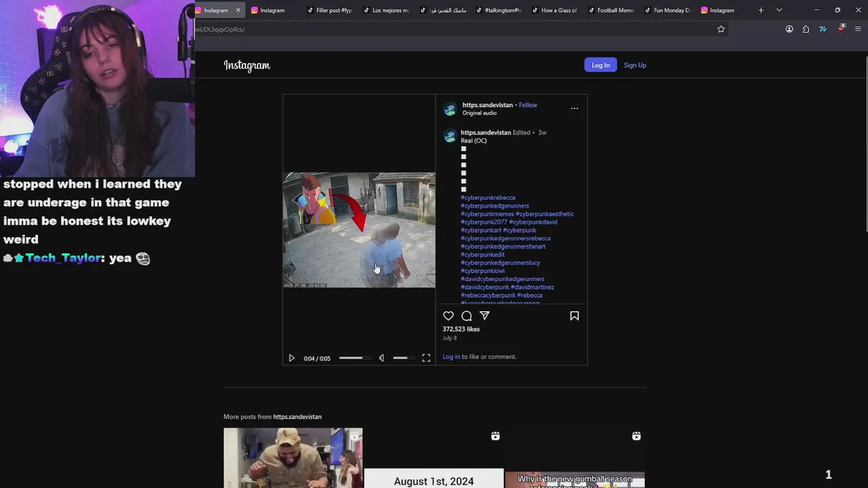Switch to the last Instagram tab

[x=723, y=10]
